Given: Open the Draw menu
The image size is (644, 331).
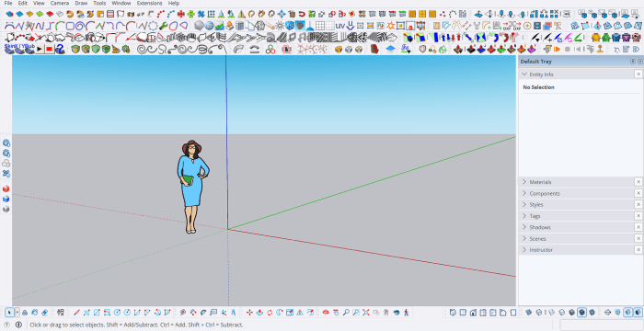Looking at the screenshot, I should [x=81, y=3].
